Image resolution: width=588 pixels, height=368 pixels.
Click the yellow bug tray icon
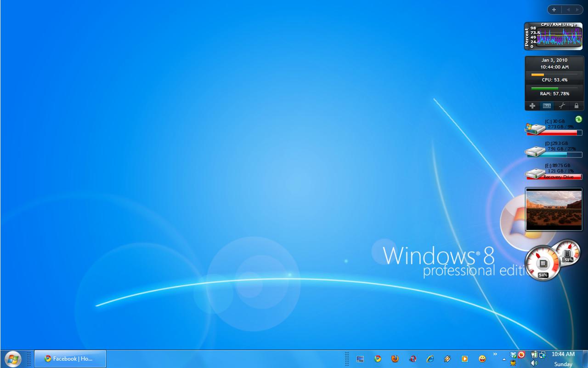tap(513, 363)
